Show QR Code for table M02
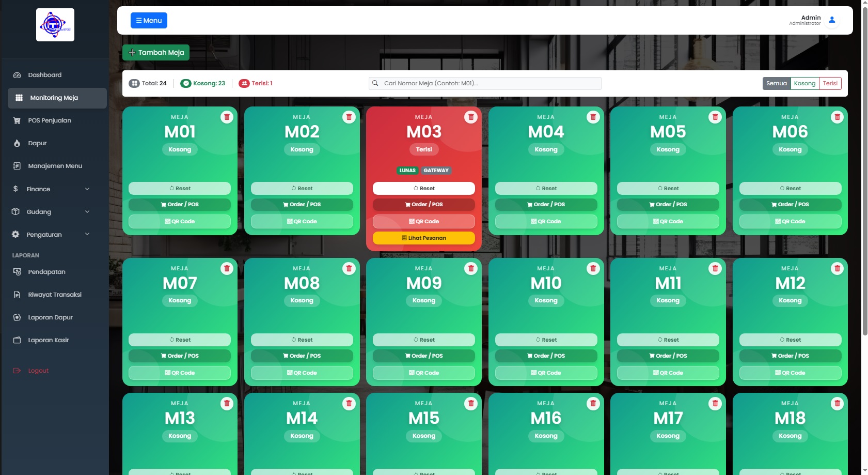Screen dimensions: 868x475 pyautogui.click(x=302, y=221)
